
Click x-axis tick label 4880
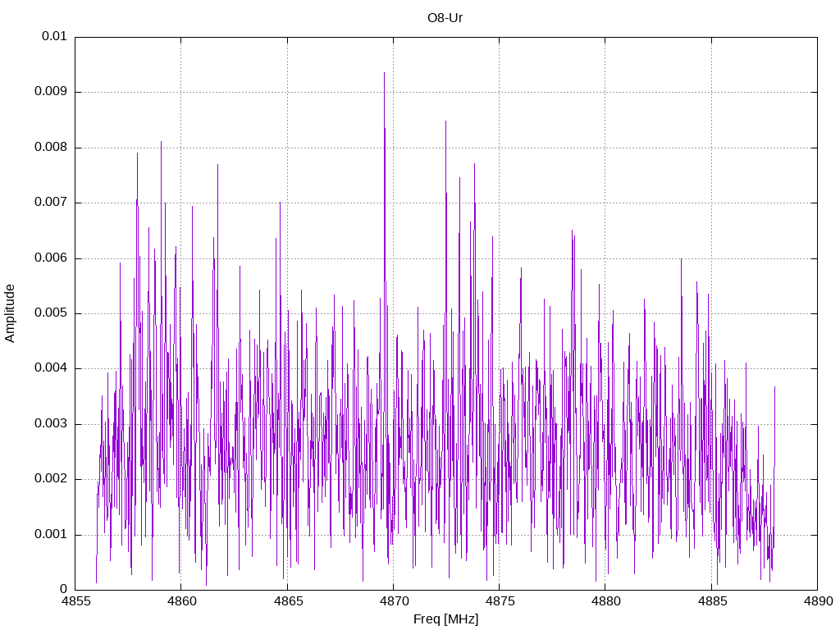(x=605, y=601)
